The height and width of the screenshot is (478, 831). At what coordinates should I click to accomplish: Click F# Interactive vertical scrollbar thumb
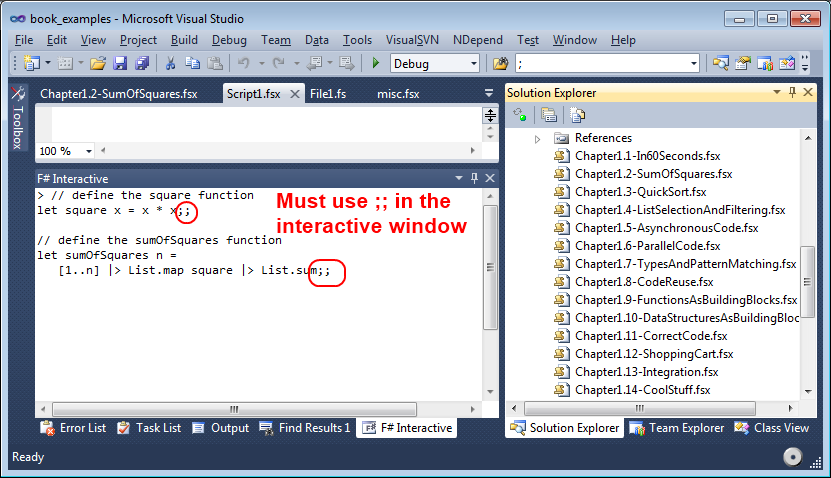tap(490, 267)
